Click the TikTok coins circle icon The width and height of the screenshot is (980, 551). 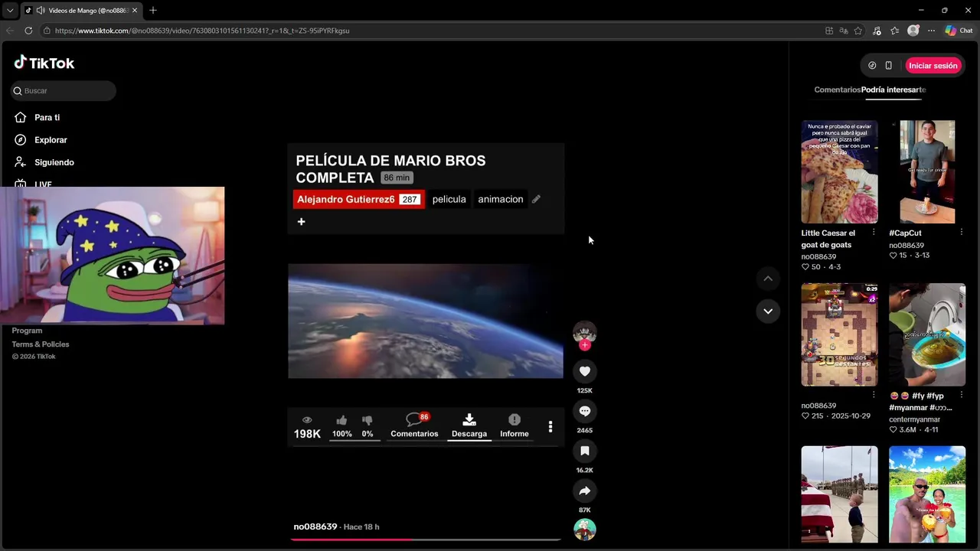tap(872, 66)
